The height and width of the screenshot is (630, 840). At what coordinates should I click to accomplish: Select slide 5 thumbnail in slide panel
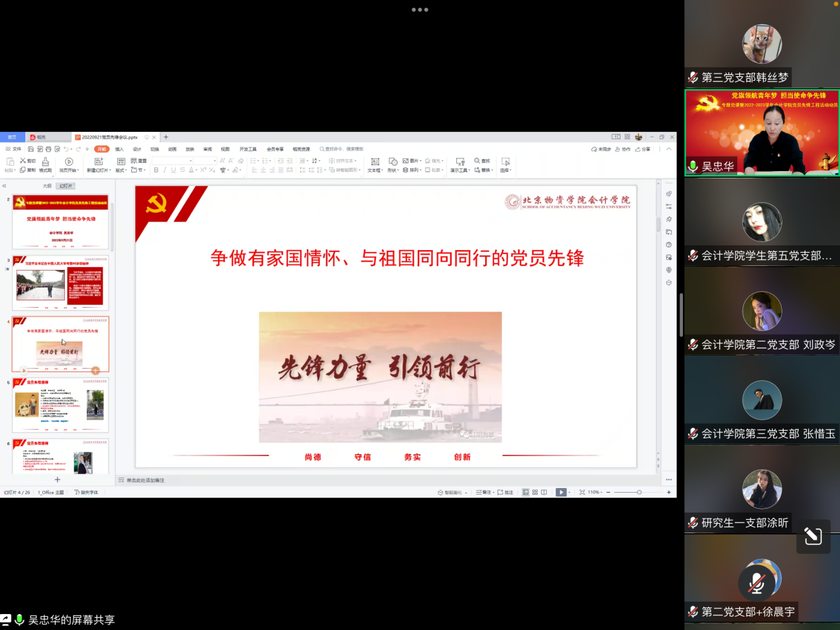tap(60, 405)
